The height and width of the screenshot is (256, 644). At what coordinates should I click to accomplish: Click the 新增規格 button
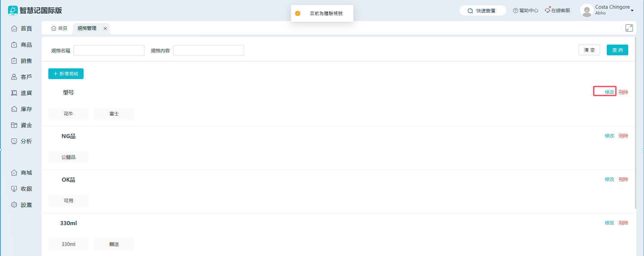tap(66, 74)
